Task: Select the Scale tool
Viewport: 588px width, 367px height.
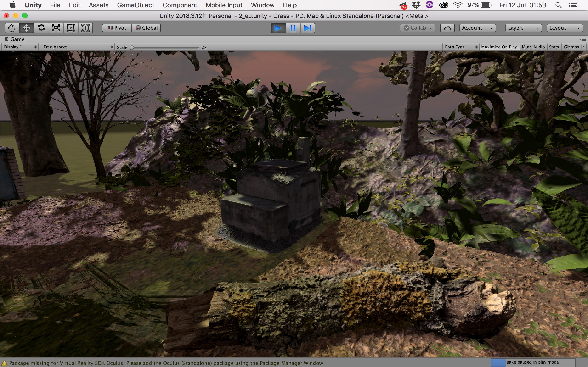Action: [56, 28]
